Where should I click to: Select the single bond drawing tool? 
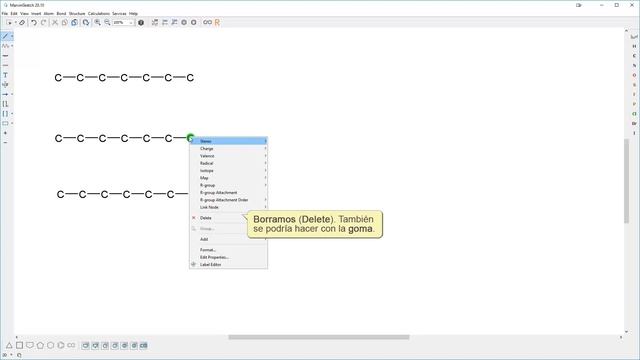[5, 36]
